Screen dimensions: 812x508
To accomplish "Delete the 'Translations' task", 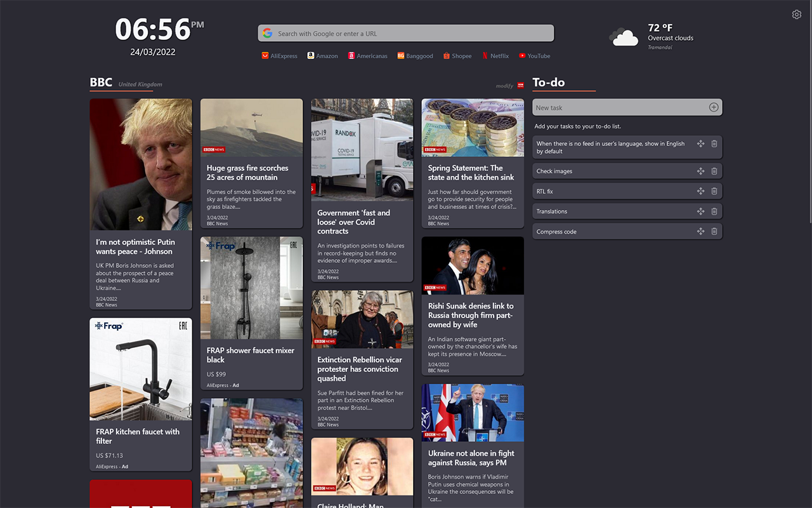I will tap(714, 211).
